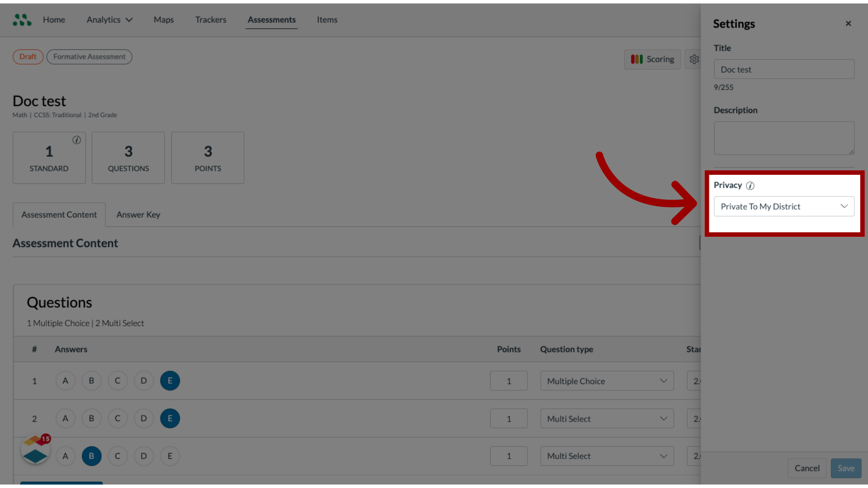The image size is (868, 488).
Task: Open the Privacy dropdown
Action: [784, 206]
